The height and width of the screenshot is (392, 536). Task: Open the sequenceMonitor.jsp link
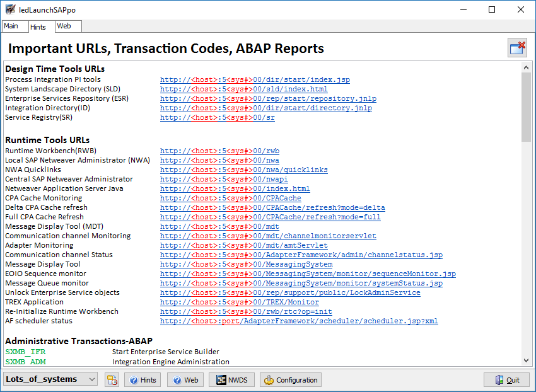[308, 274]
